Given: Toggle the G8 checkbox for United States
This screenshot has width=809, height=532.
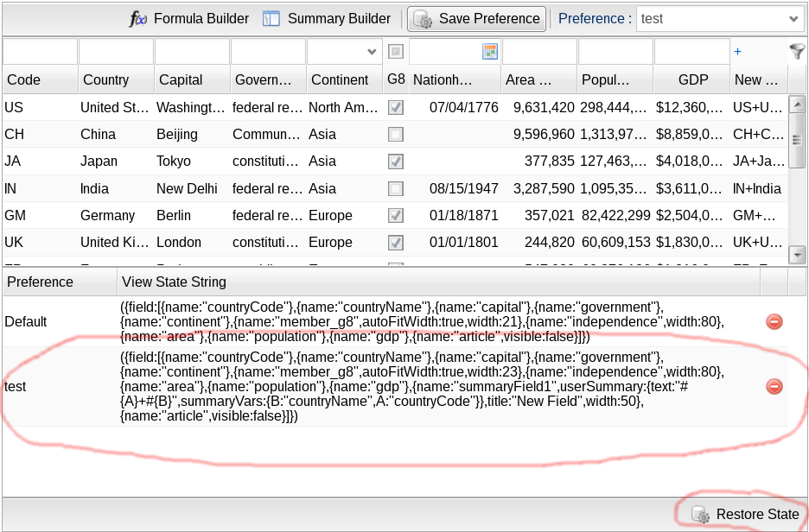Looking at the screenshot, I should click(x=395, y=108).
